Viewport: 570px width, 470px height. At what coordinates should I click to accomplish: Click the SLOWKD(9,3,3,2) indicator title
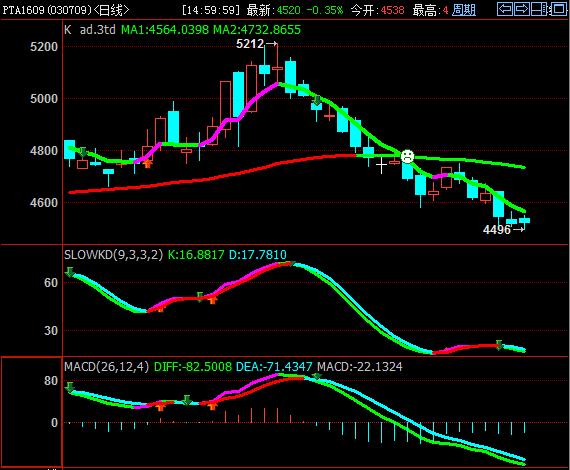pyautogui.click(x=113, y=254)
